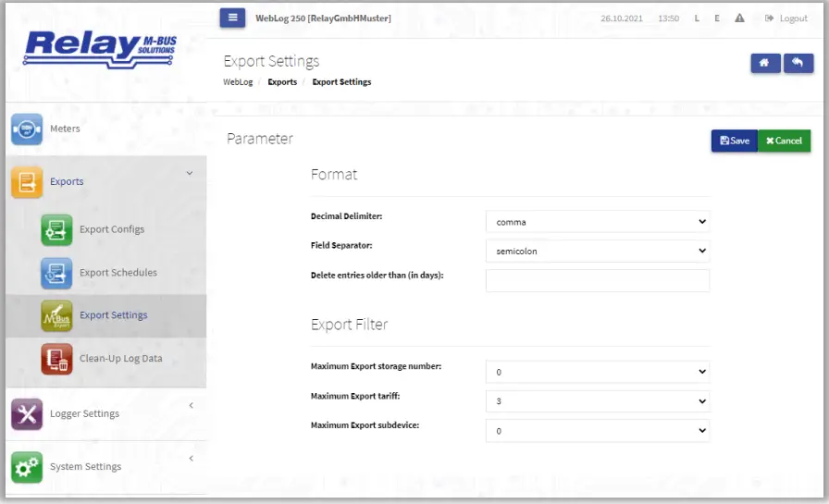Open the Field Separator dropdown
The width and height of the screenshot is (829, 504).
(x=598, y=251)
